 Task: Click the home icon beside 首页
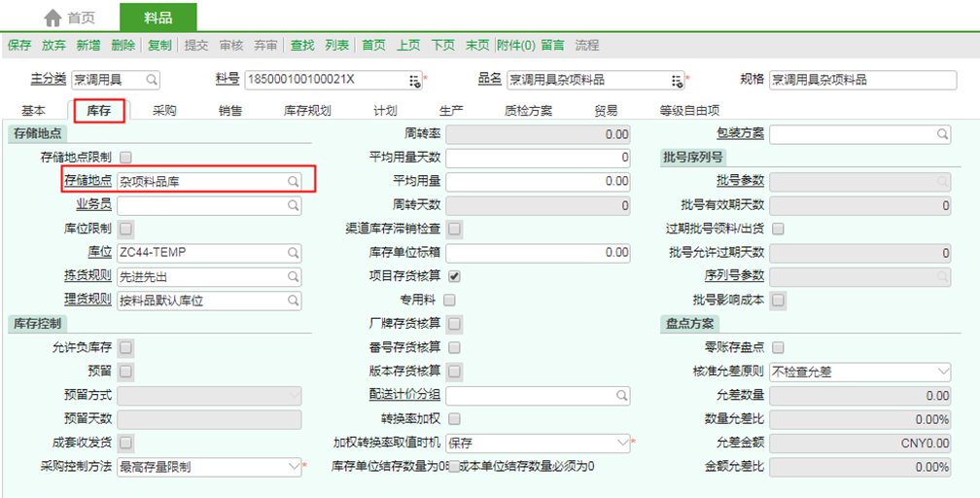pos(52,18)
